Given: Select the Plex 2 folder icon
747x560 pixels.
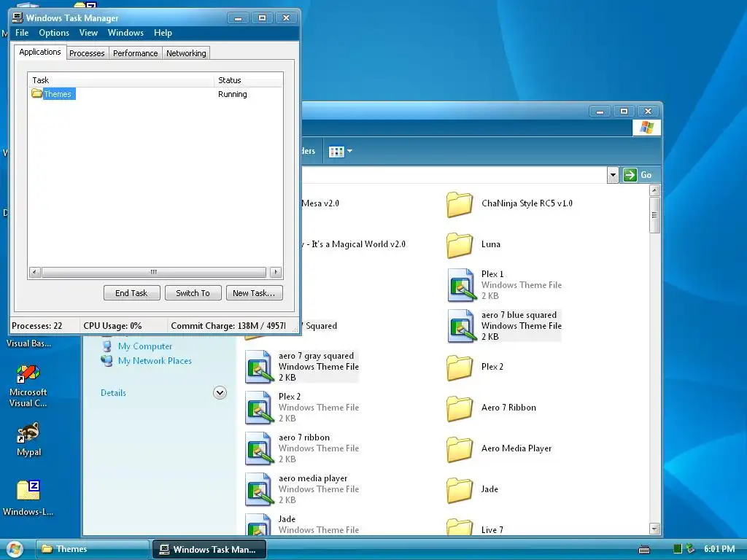Looking at the screenshot, I should click(x=460, y=367).
